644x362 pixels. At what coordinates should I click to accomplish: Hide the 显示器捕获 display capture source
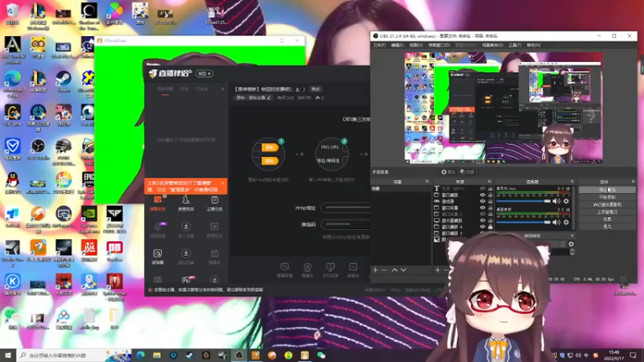[482, 220]
